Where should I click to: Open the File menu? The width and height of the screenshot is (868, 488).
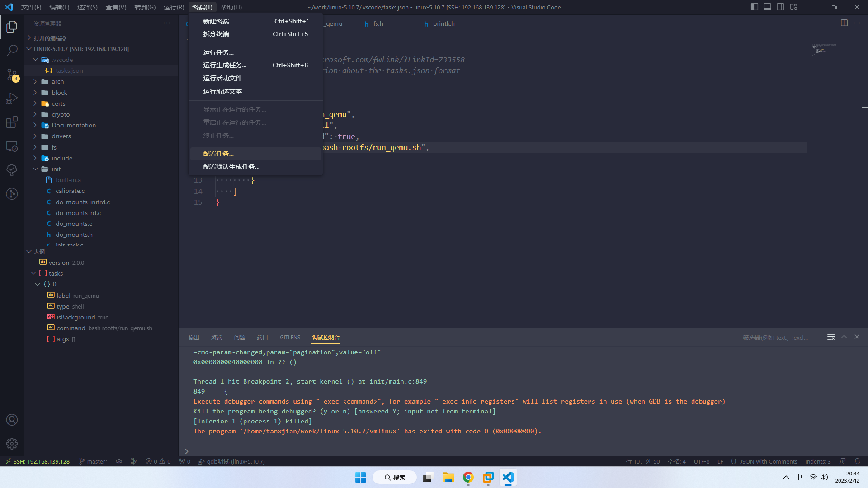(x=31, y=7)
